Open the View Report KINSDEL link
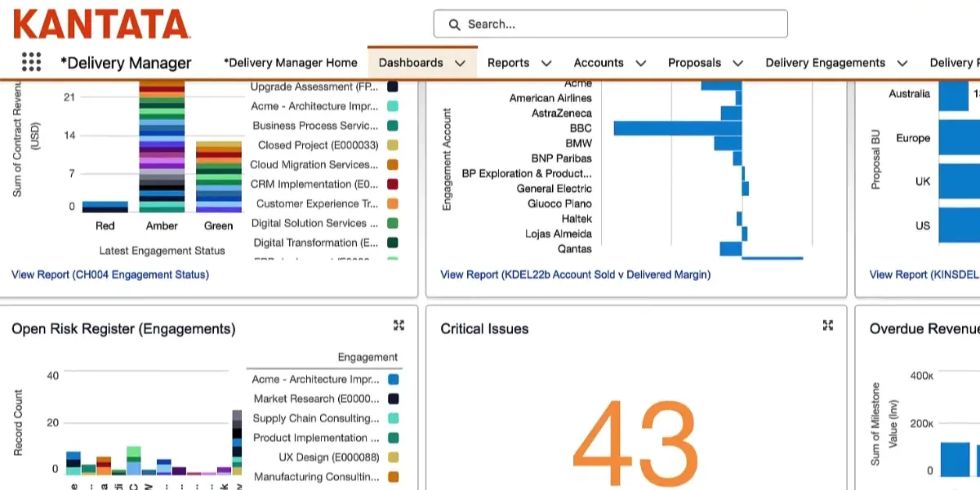Screen dimensions: 980x490 point(924,274)
